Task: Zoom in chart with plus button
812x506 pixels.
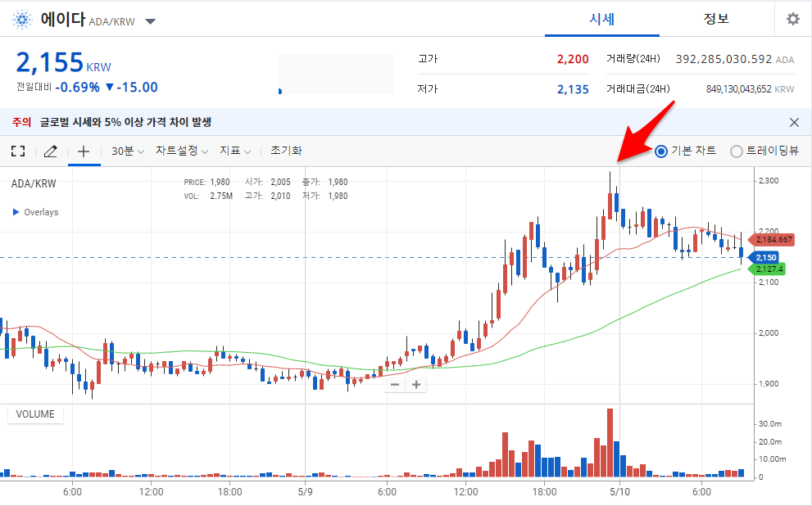Action: pyautogui.click(x=416, y=385)
